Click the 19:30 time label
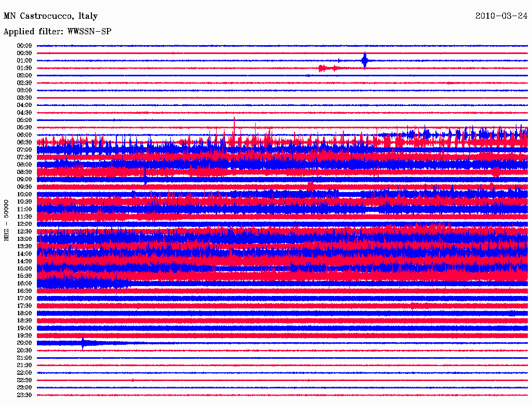 point(24,336)
